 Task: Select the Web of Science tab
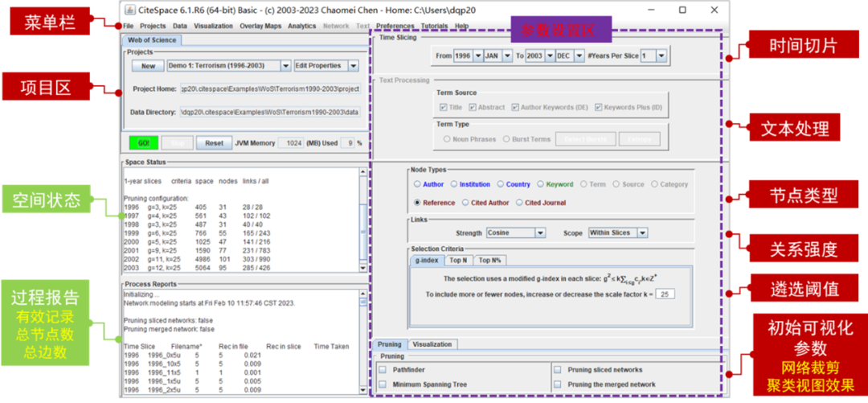tap(152, 40)
